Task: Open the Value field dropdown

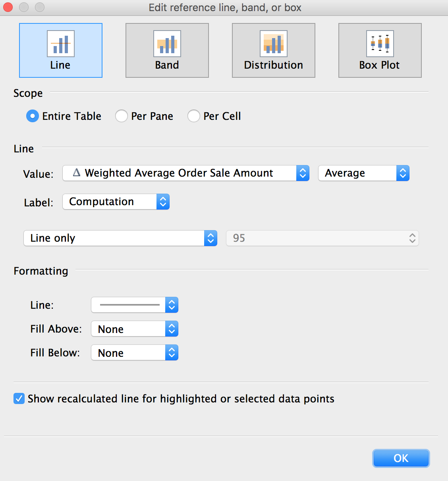Action: (x=185, y=173)
